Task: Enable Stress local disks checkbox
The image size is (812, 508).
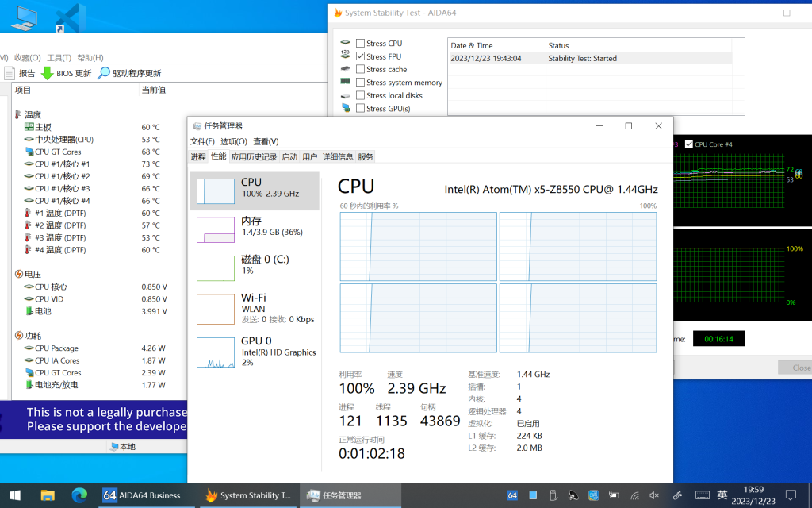Action: tap(361, 95)
